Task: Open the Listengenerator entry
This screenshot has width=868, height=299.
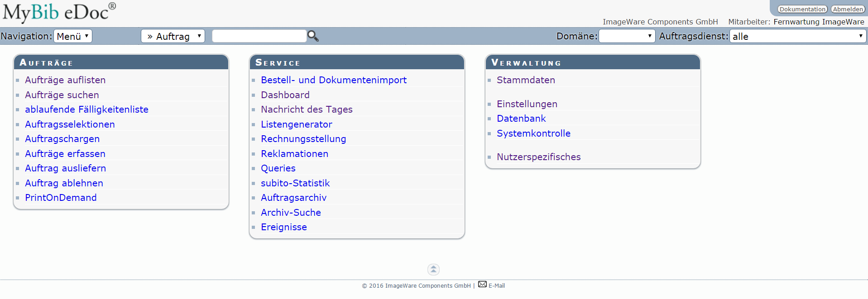Action: (297, 124)
